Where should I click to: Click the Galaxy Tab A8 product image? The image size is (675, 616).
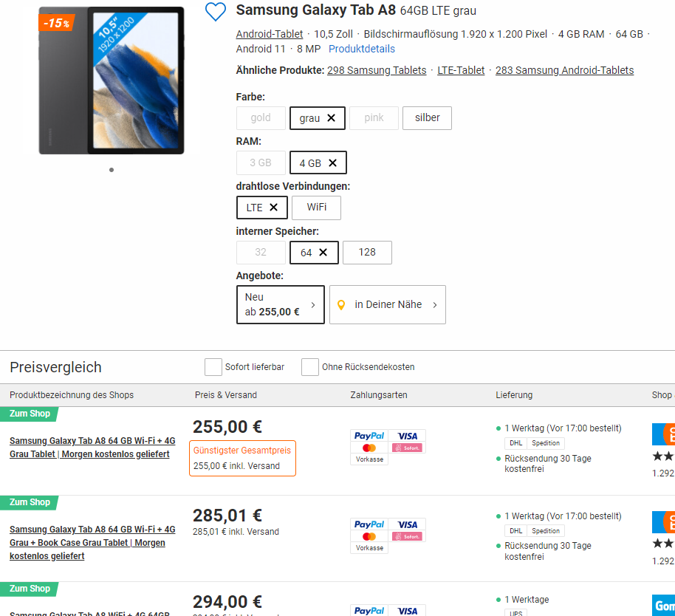point(112,81)
